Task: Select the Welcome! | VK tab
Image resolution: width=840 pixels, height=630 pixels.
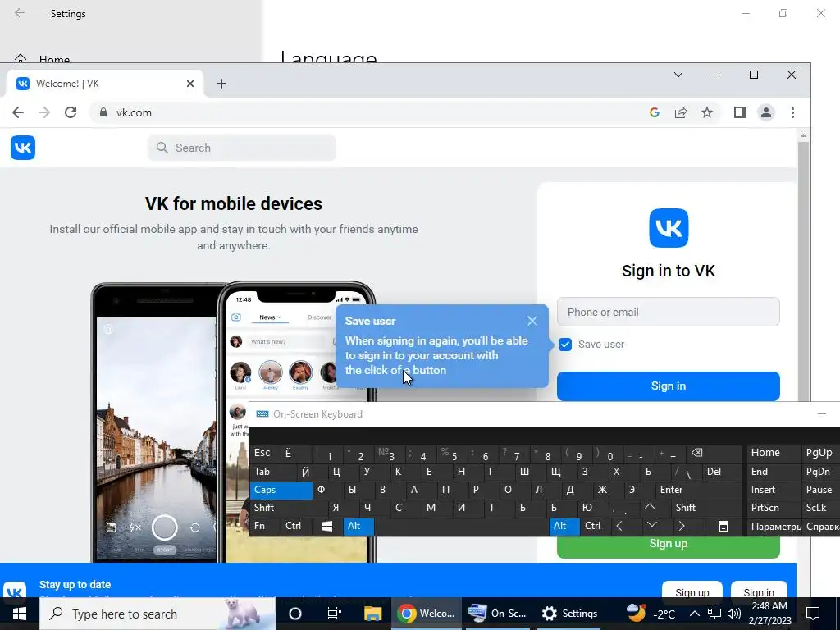Action: pyautogui.click(x=104, y=84)
